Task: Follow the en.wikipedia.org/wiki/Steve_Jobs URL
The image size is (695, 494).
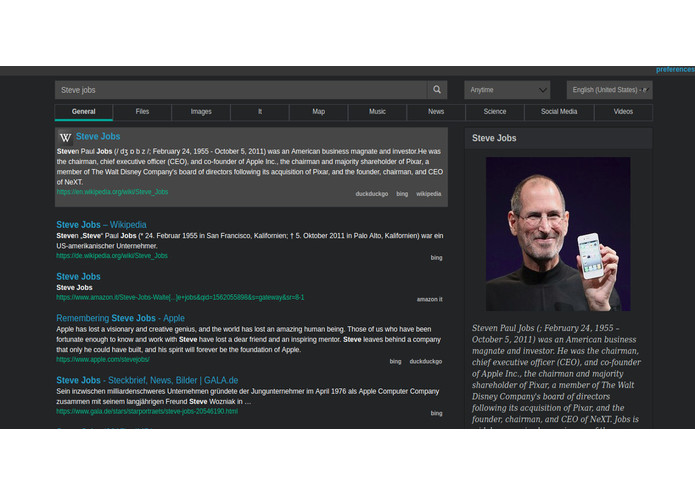Action: pos(112,192)
